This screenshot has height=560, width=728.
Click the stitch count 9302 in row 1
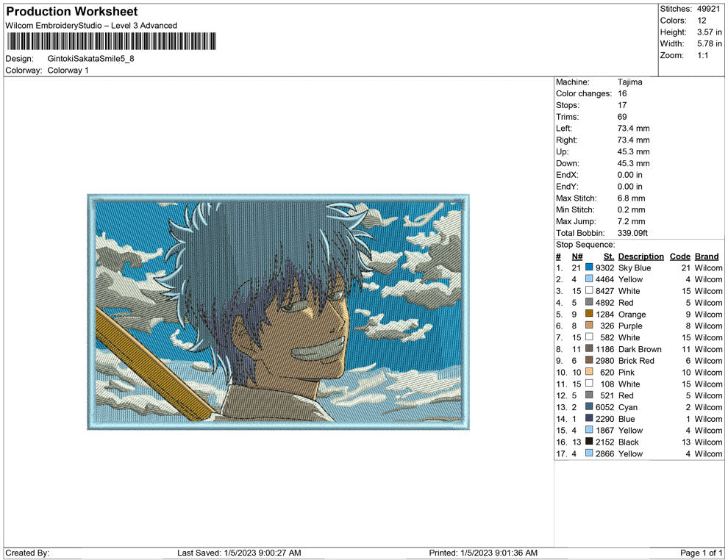coord(604,268)
